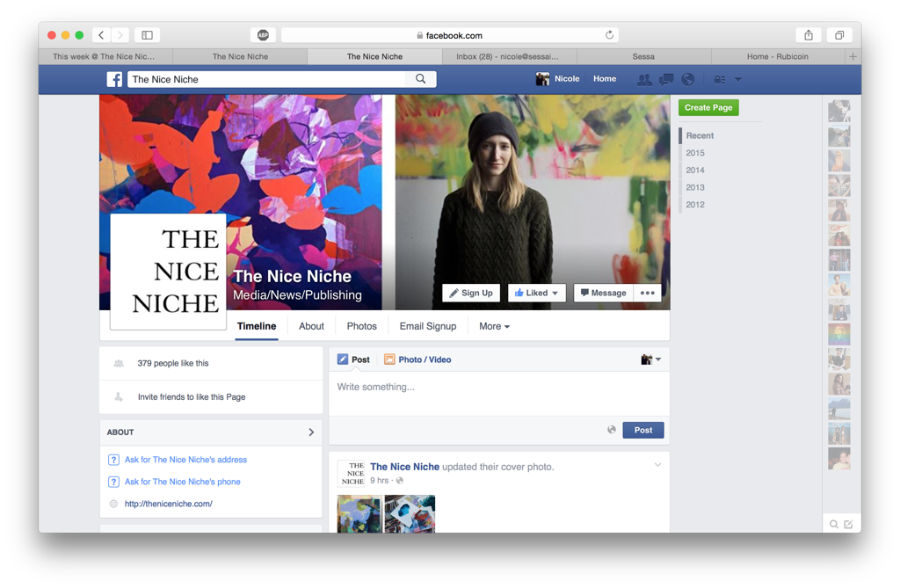Click 379 people like this
Image resolution: width=900 pixels, height=588 pixels.
coord(173,363)
